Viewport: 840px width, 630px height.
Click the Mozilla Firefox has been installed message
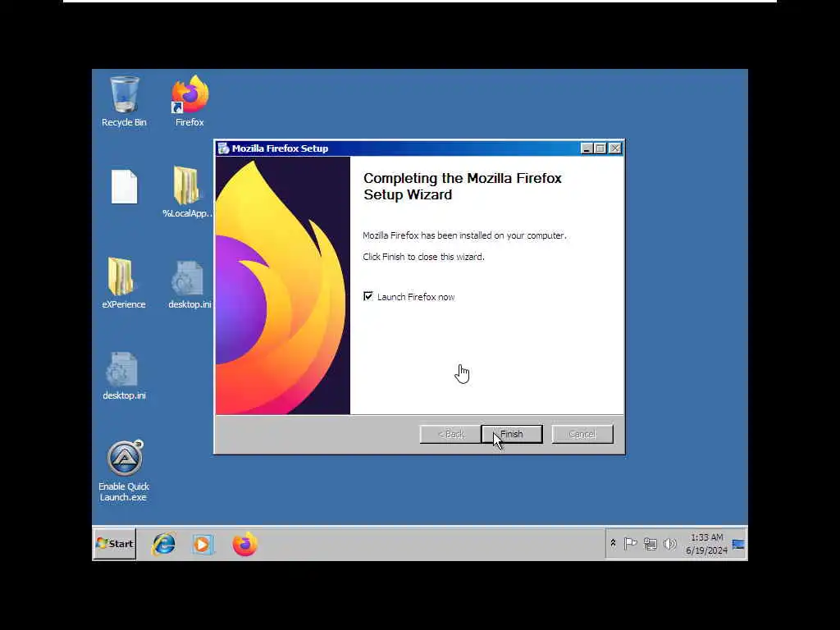click(x=464, y=235)
